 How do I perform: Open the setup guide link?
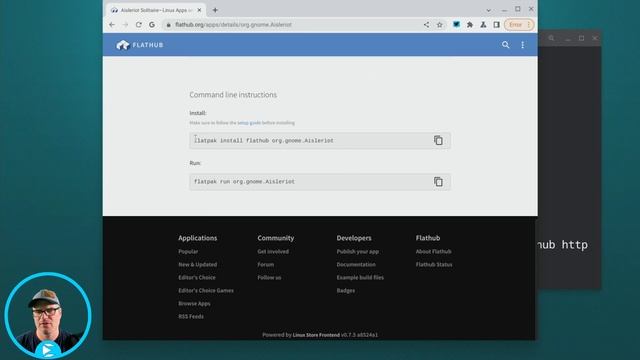249,123
